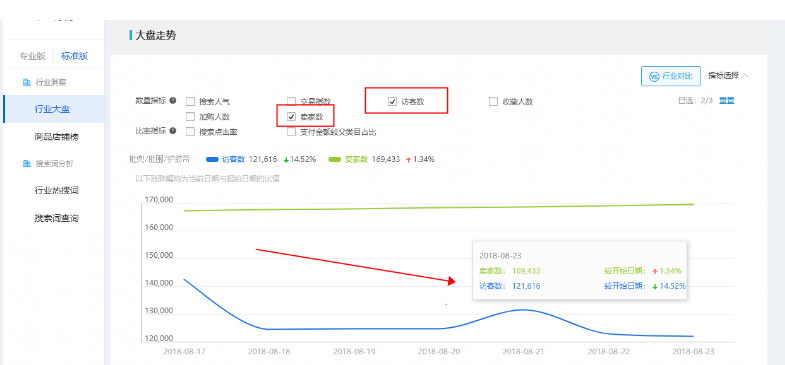Click the 搜索词分析 sidebar heading
This screenshot has width=785, height=365.
tap(55, 163)
